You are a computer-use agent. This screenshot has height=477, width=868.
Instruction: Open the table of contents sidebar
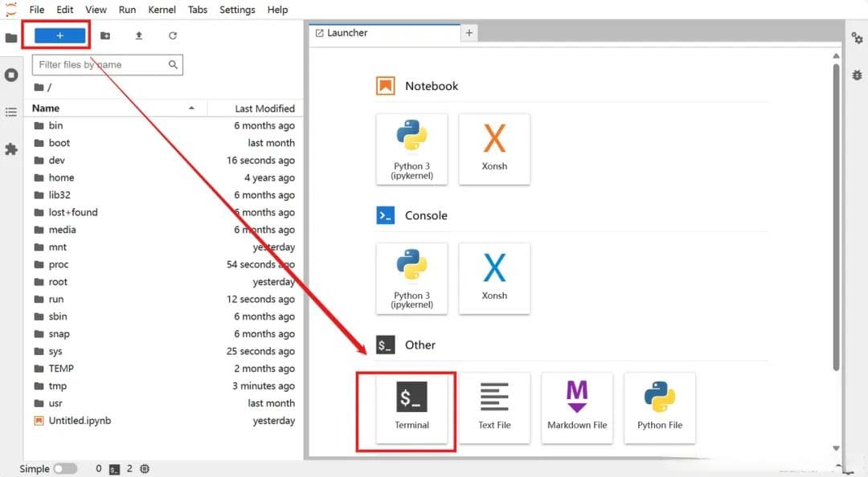pos(11,112)
